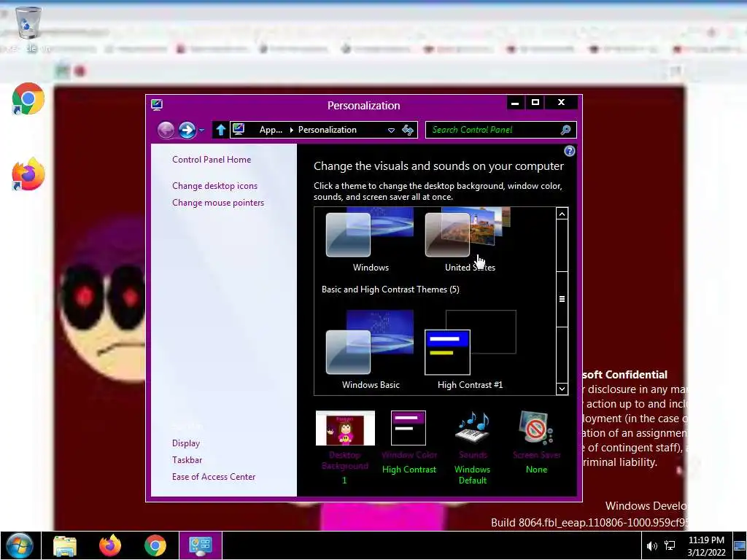The image size is (747, 560).
Task: Click the theme list scrollbar thumb
Action: click(562, 299)
